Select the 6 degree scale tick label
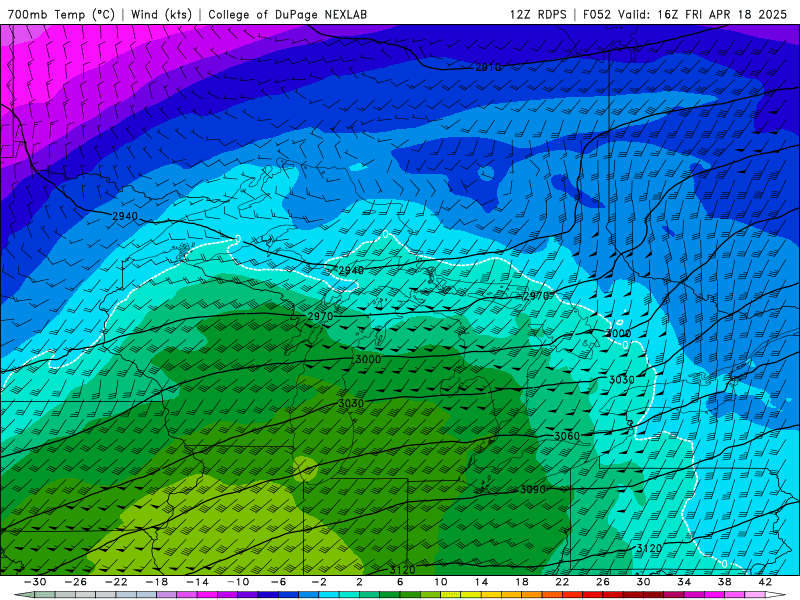 400,582
